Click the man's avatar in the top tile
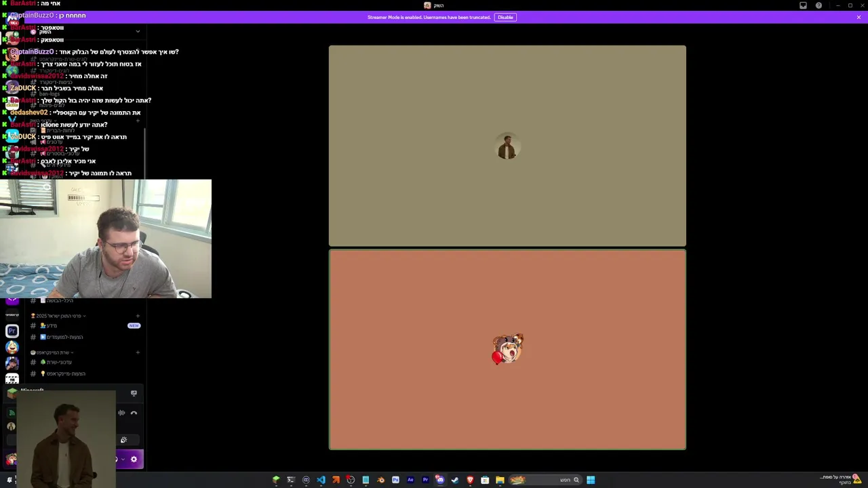Screen dimensions: 868x488 [507, 146]
